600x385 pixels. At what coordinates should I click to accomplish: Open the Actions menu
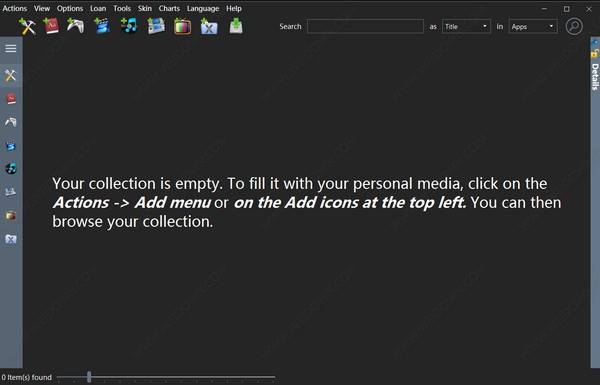(15, 8)
